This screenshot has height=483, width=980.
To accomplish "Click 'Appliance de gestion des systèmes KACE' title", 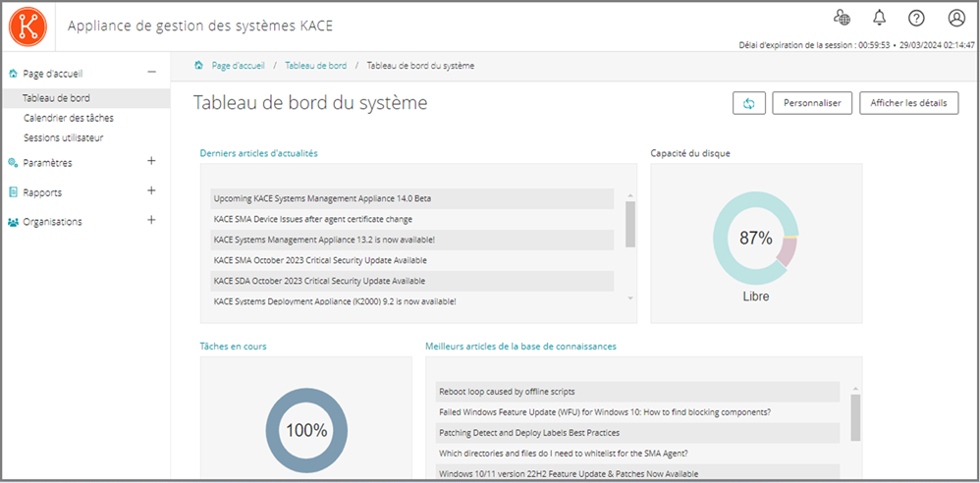I will pos(200,26).
